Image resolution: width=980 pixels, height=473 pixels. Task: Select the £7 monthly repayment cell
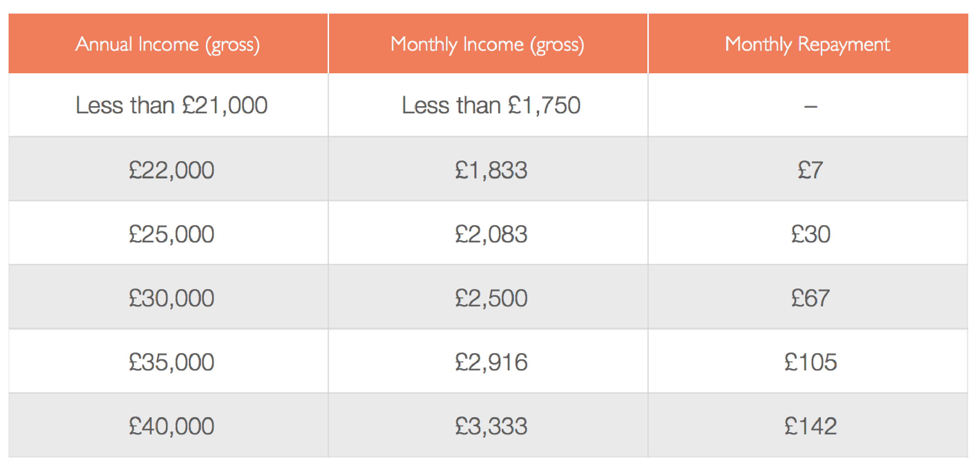808,169
